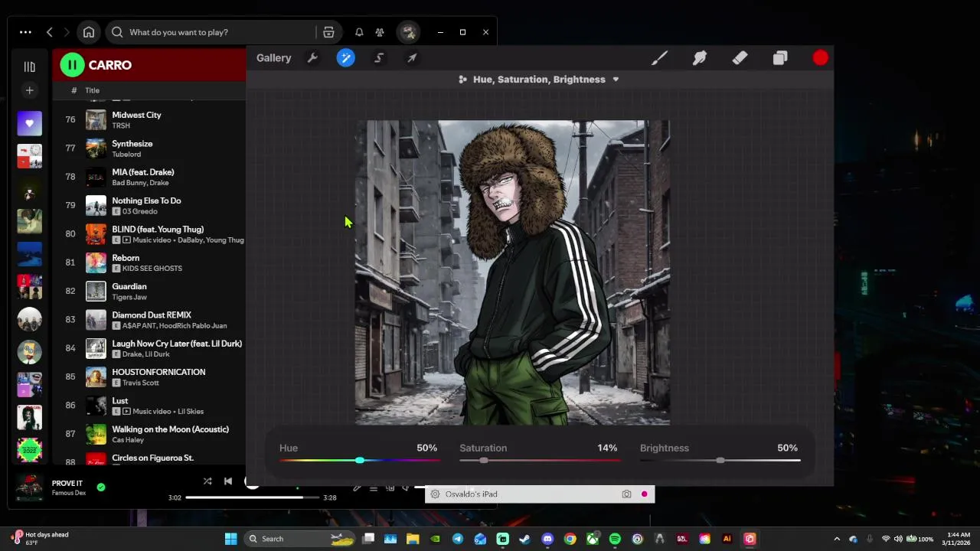The height and width of the screenshot is (551, 980).
Task: Open Tigers Jaw artist link
Action: click(129, 297)
